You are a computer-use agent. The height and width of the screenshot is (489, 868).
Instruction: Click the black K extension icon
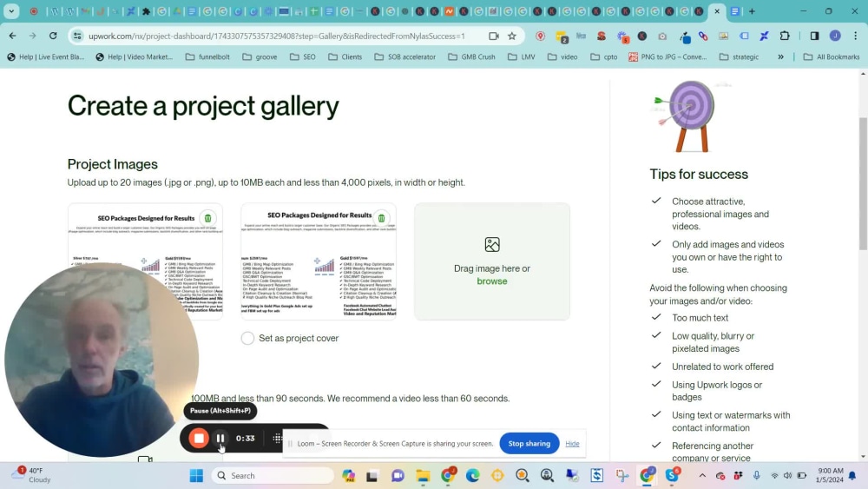click(642, 36)
